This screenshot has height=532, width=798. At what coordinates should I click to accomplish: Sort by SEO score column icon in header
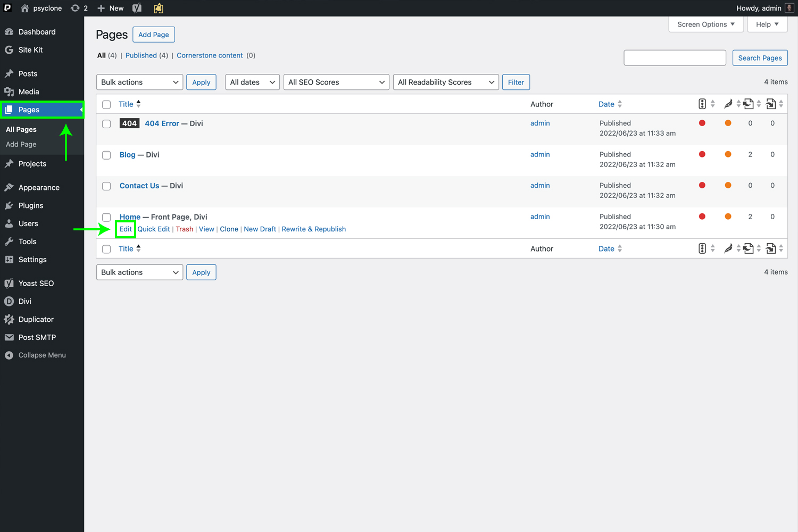pyautogui.click(x=702, y=104)
